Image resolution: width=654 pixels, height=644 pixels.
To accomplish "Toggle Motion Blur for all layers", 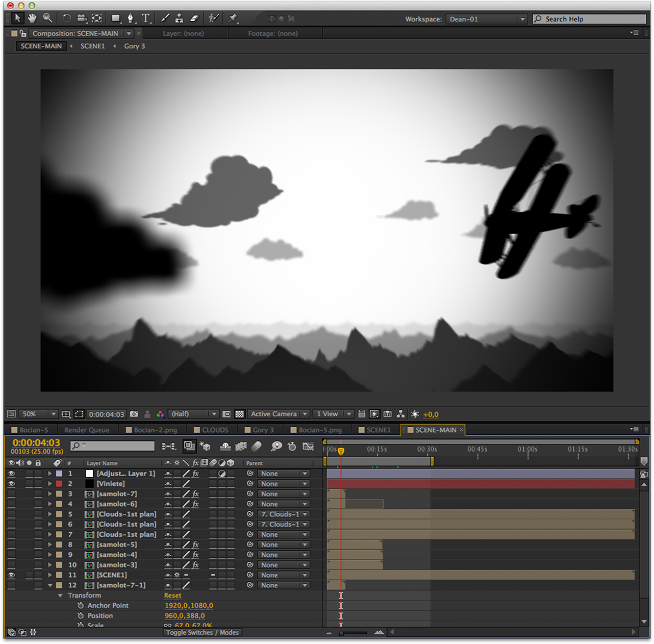I will pyautogui.click(x=257, y=446).
